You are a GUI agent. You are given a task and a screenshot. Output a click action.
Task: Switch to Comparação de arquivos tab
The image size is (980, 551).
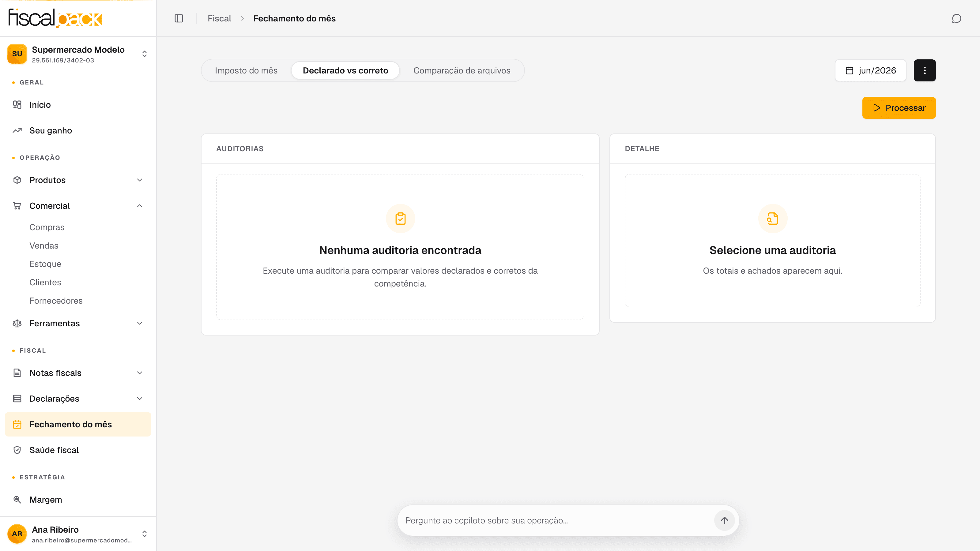(x=462, y=70)
